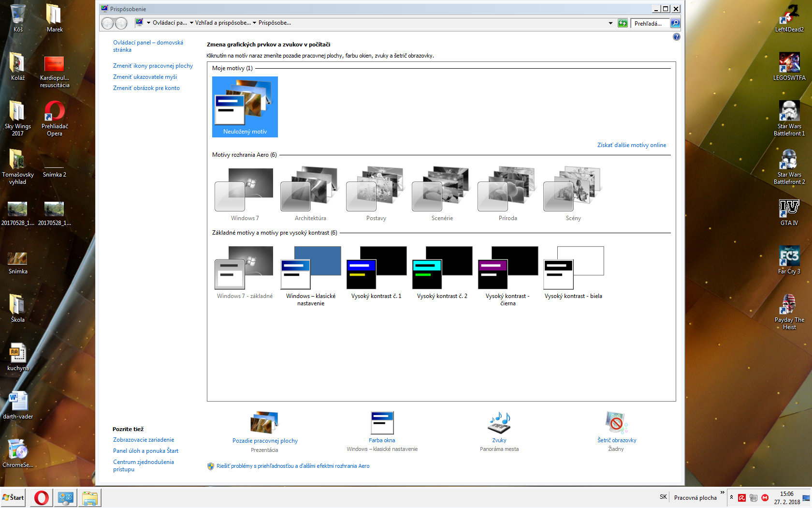Select the Star Wars Battlefront 1 shortcut
Viewport: 812px width, 508px height.
(x=789, y=119)
